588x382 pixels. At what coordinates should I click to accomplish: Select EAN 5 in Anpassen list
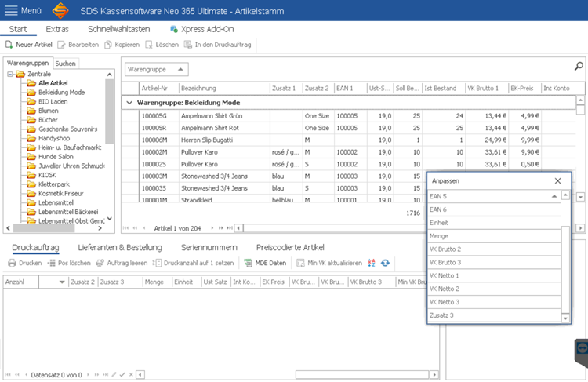(494, 196)
